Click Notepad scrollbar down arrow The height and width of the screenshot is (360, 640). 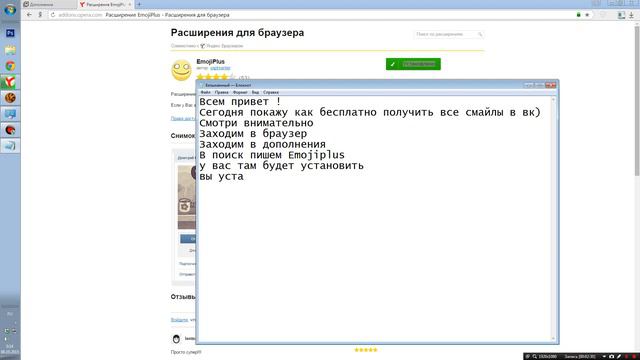[553, 338]
